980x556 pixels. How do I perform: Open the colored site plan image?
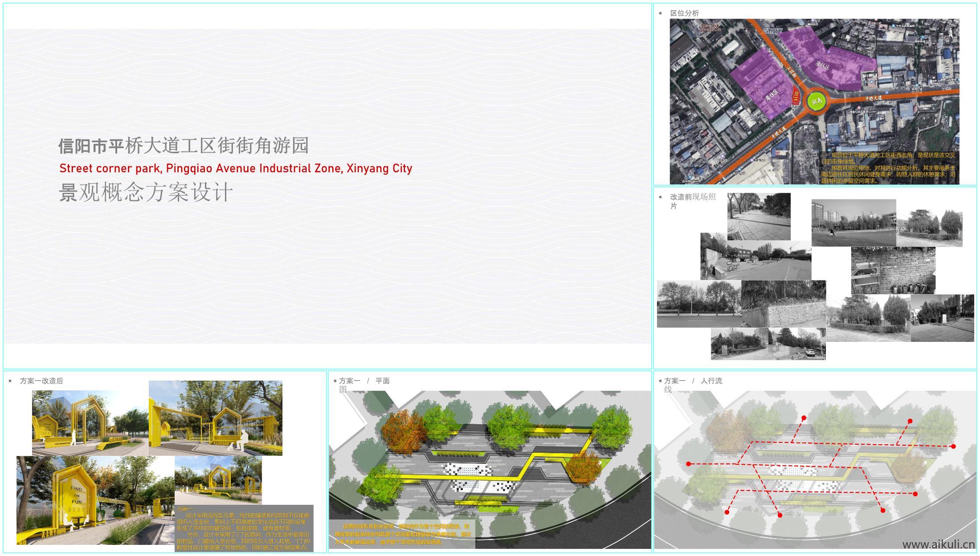tap(490, 470)
